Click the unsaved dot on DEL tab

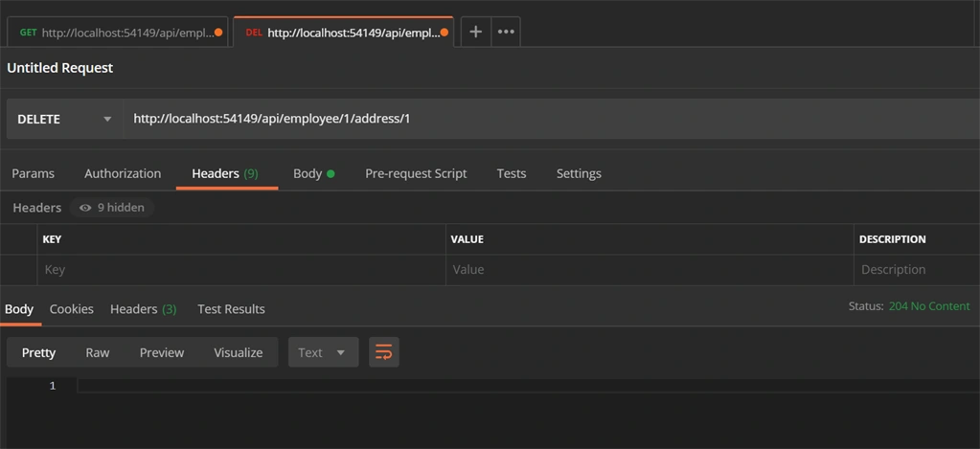pyautogui.click(x=444, y=33)
